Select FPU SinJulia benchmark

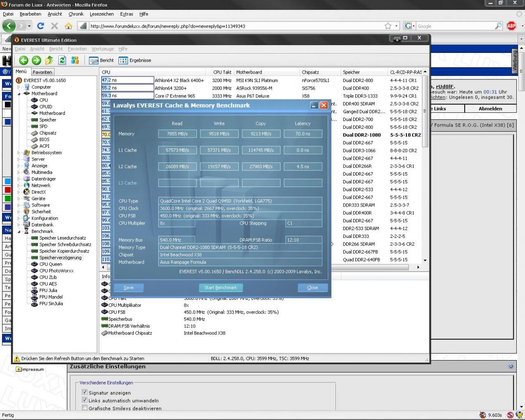(x=51, y=304)
